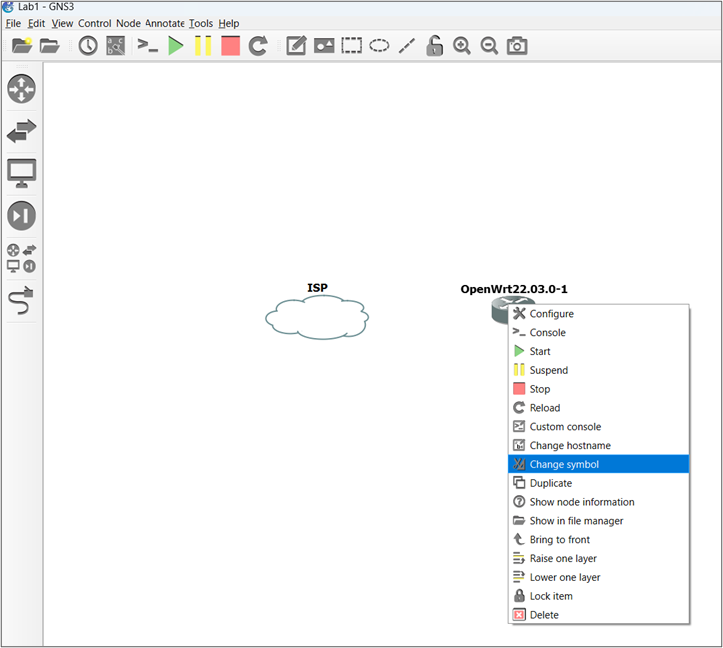Take a screenshot with camera icon
723x648 pixels.
click(x=517, y=46)
